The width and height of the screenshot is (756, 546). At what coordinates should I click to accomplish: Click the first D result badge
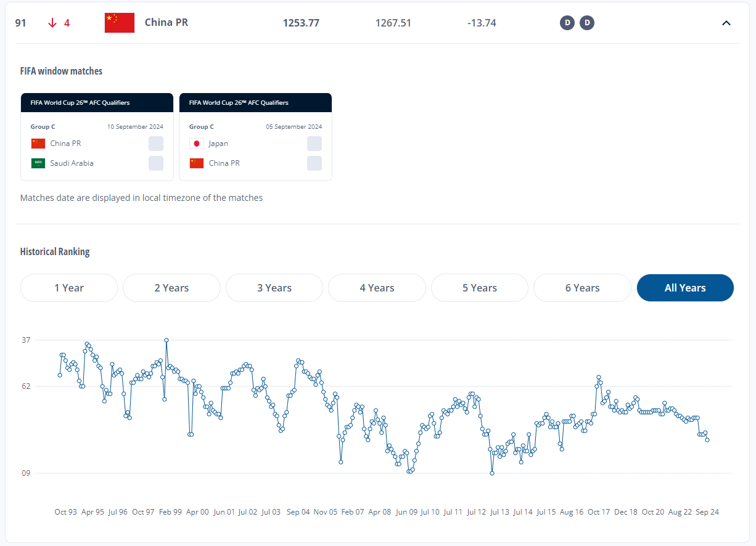click(567, 23)
